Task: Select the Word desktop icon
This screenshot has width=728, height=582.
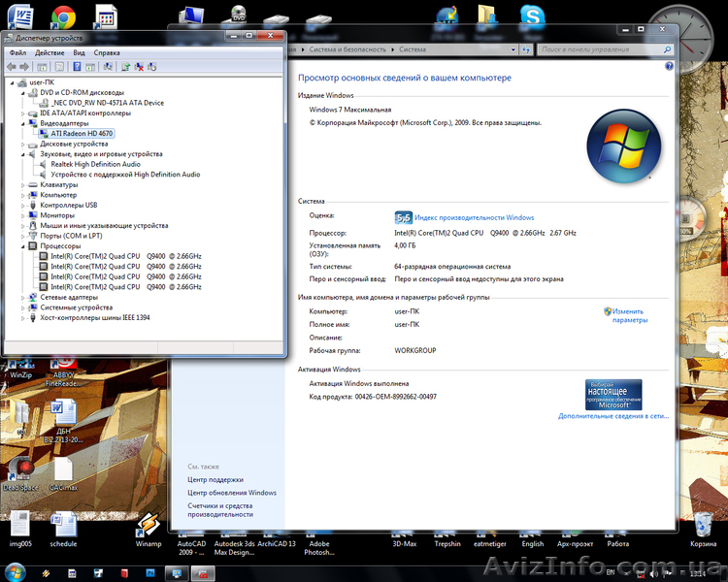Action: [20, 16]
